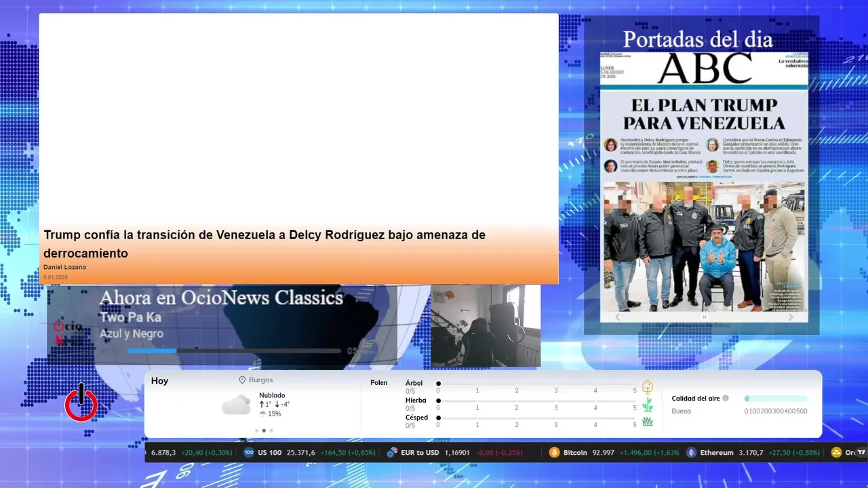Image resolution: width=868 pixels, height=488 pixels.
Task: Click the 'Polen' section label
Action: point(379,383)
